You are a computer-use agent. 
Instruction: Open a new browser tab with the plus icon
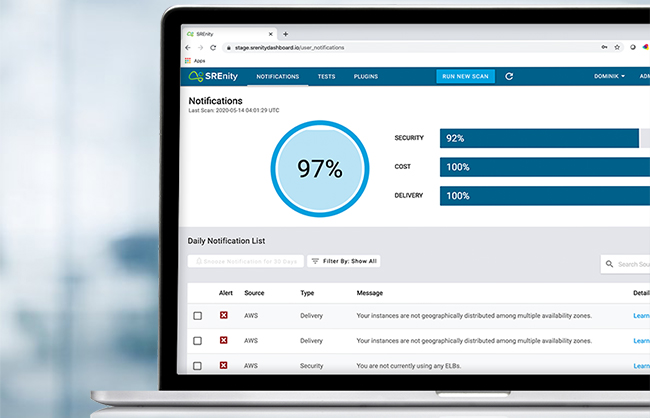click(285, 34)
